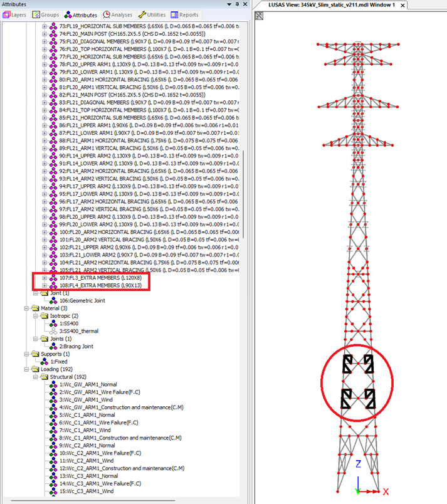This screenshot has height=504, width=447.
Task: Pin the Attributes panel with pushpin icon
Action: pyautogui.click(x=236, y=4)
